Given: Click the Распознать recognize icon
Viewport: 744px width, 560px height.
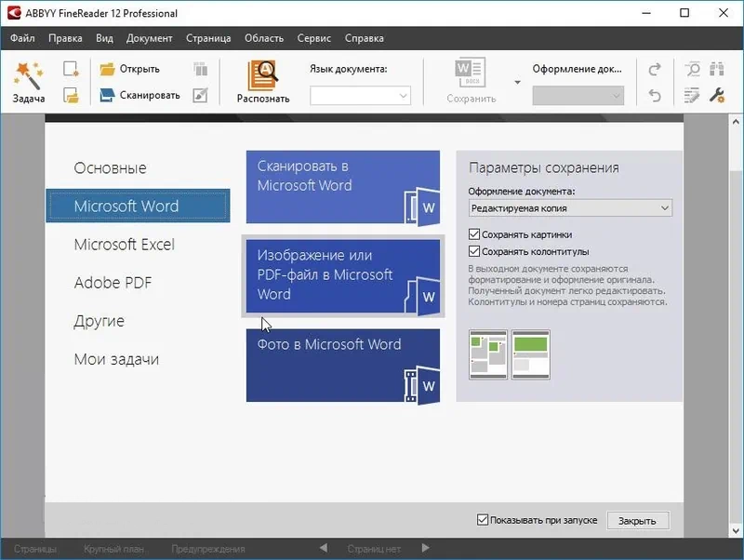Looking at the screenshot, I should [263, 74].
